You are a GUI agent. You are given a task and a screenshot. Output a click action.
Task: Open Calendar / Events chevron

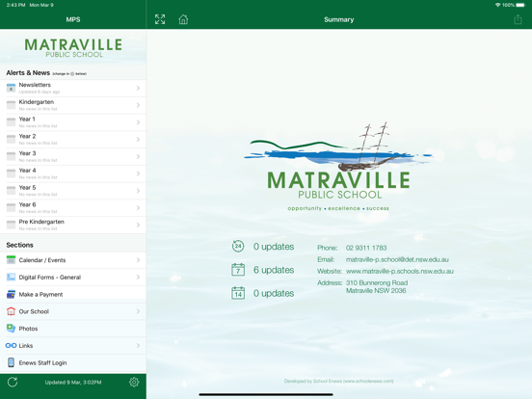point(138,260)
